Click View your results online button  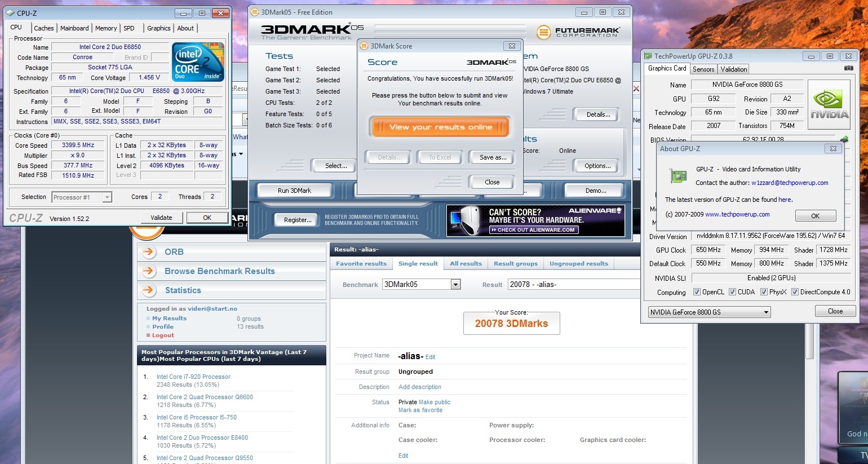point(440,127)
